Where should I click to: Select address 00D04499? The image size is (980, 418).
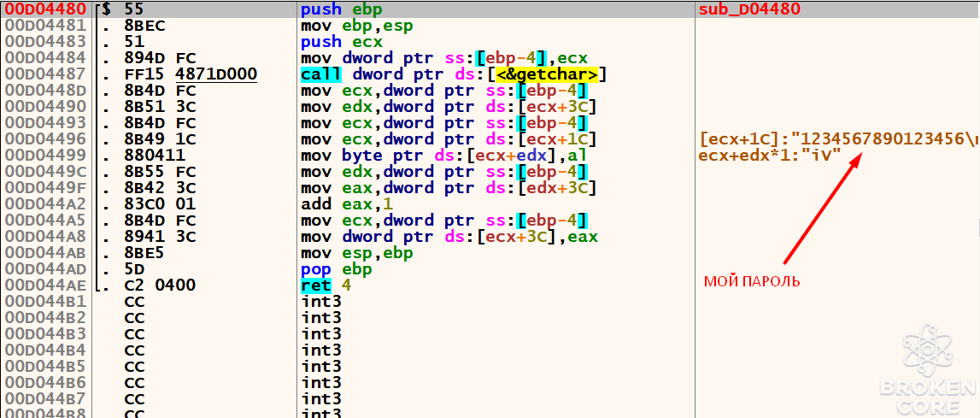pyautogui.click(x=45, y=156)
